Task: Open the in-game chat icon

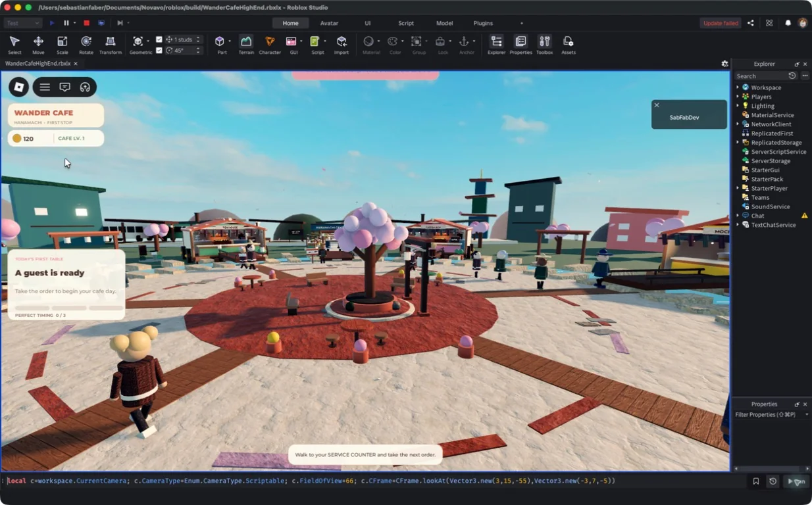Action: [x=64, y=87]
